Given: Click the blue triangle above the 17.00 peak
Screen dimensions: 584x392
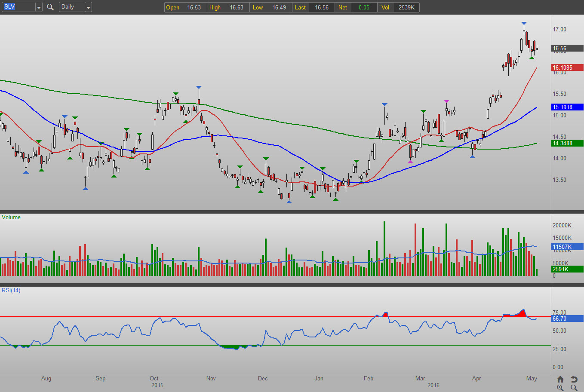Looking at the screenshot, I should click(x=524, y=23).
